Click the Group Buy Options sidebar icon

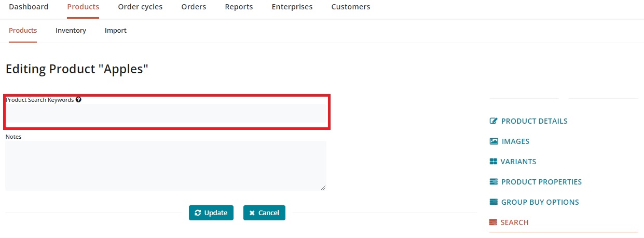click(494, 202)
